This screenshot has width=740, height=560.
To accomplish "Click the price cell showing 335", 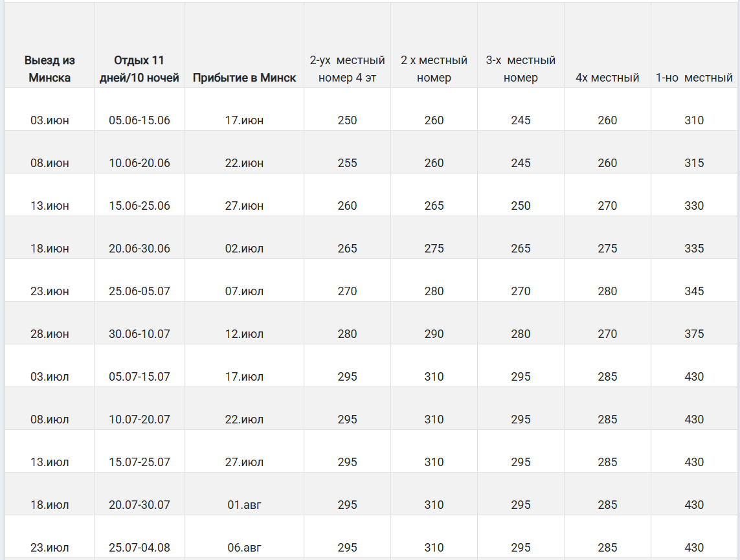I will pyautogui.click(x=694, y=249).
